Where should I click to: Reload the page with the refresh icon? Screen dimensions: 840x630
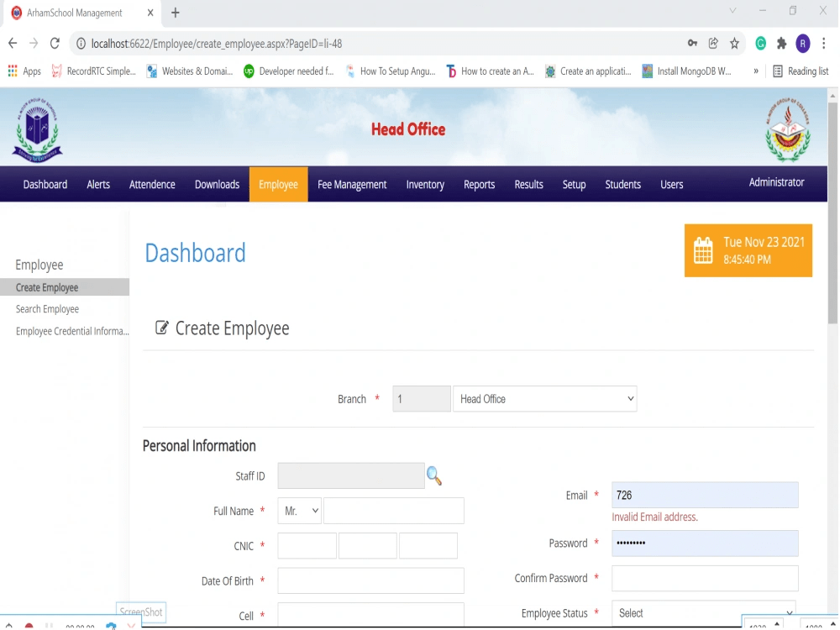click(55, 44)
